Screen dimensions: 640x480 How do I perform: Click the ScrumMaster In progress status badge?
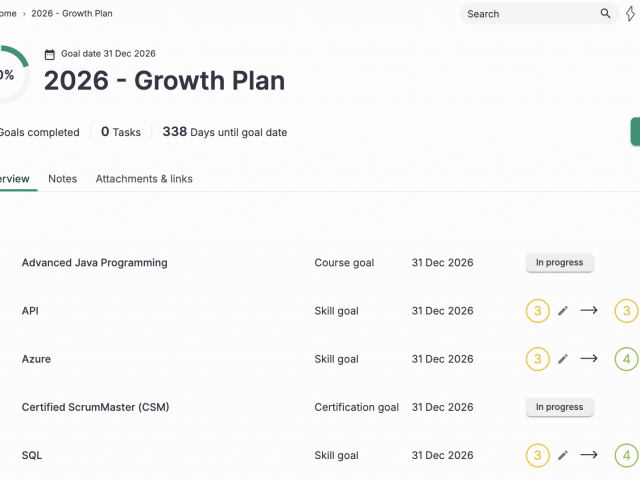pos(560,407)
